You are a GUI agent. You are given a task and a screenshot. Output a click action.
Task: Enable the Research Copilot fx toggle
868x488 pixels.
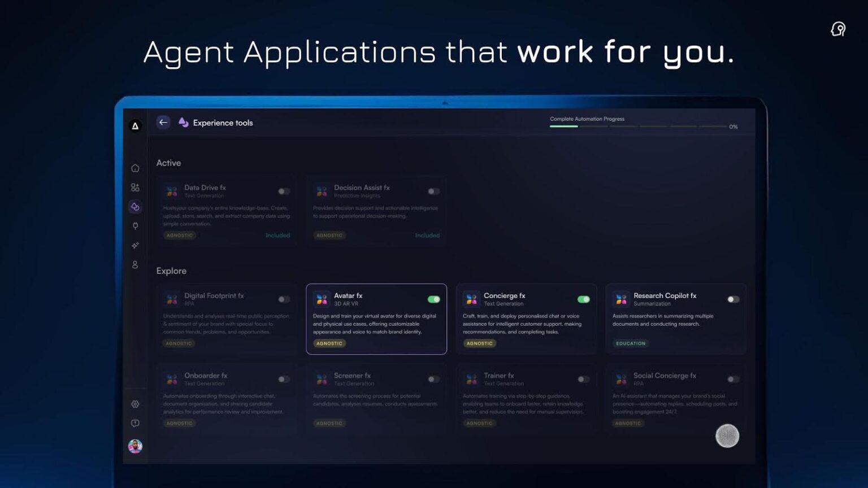pyautogui.click(x=733, y=299)
